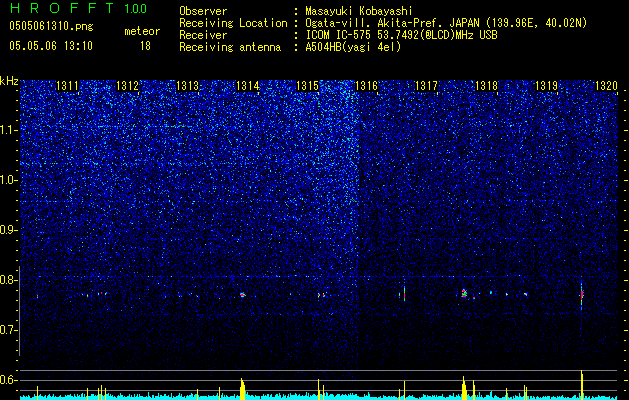Click the date stamp 05.05.06 13:10
The image size is (629, 400).
coord(51,46)
